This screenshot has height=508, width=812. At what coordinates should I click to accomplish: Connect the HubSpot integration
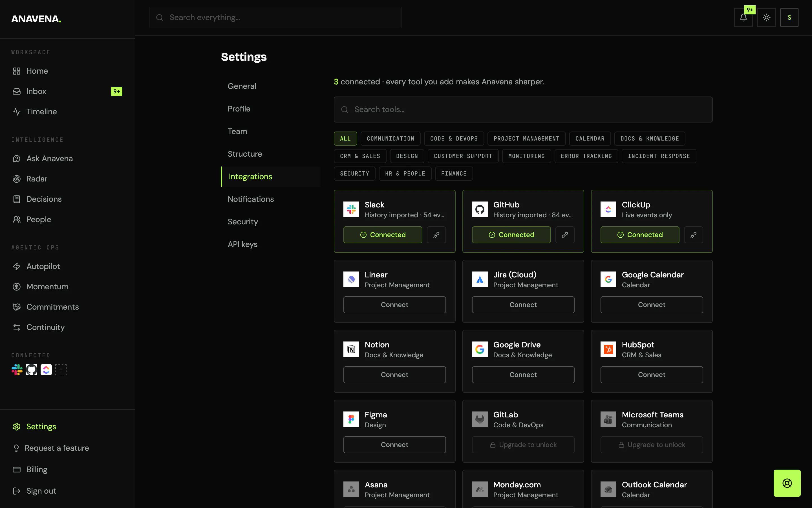651,375
